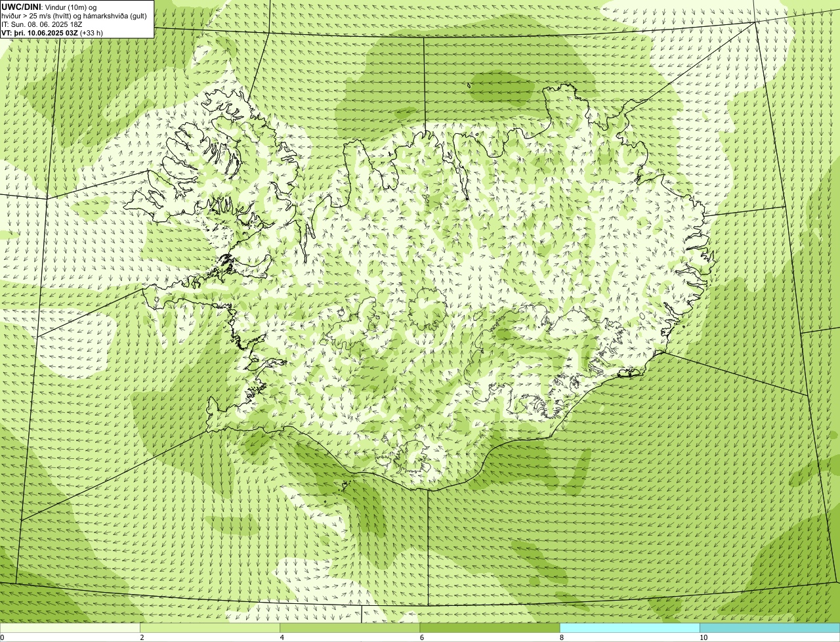Select the 'hviður > 25 m/s (hvítt)' legend line
This screenshot has width=840, height=642.
(75, 15)
